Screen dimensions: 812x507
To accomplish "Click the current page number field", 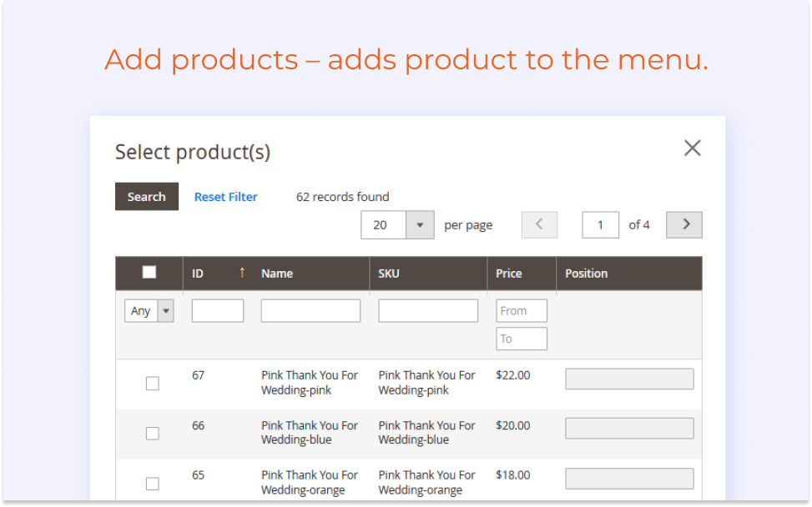I will click(600, 224).
